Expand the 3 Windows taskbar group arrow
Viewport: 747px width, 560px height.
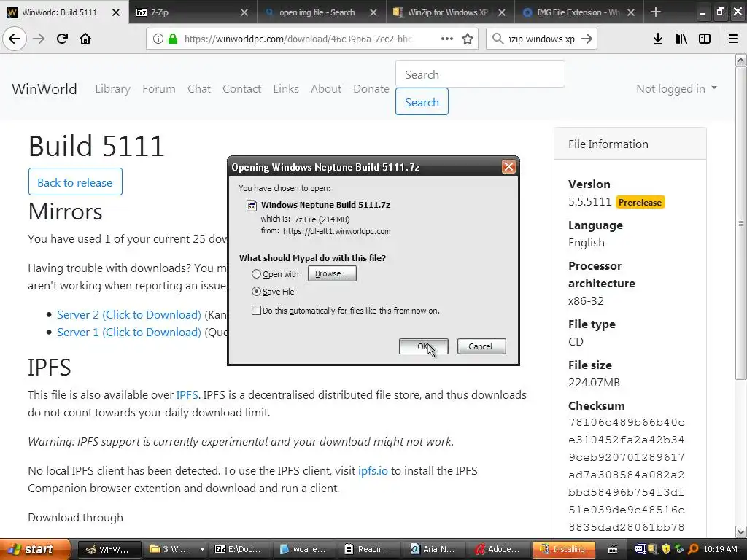click(202, 549)
